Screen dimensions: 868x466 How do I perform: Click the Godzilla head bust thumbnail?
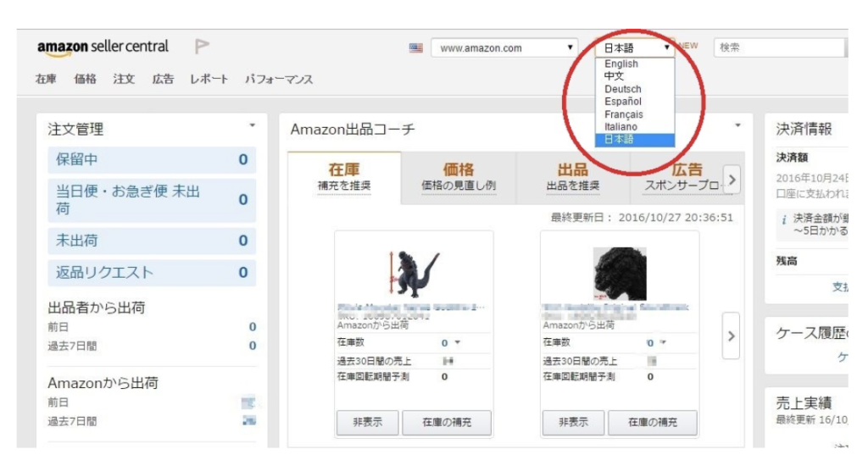[x=620, y=274]
